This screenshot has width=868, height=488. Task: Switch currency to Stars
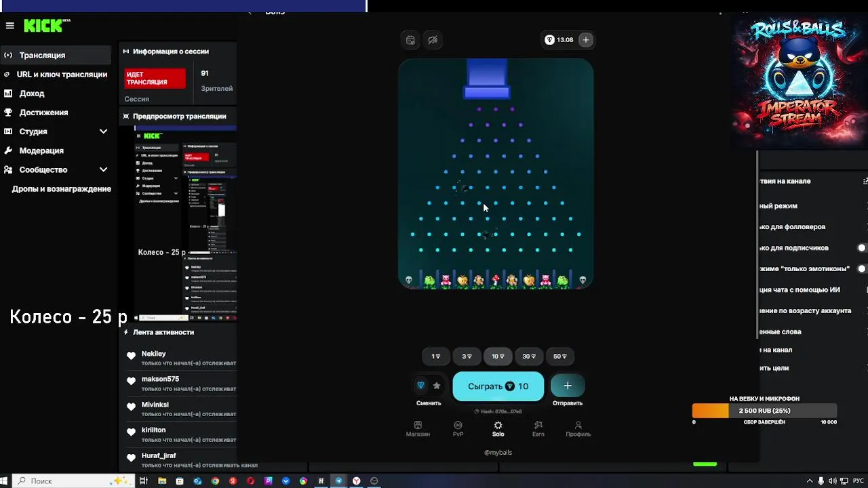(437, 386)
